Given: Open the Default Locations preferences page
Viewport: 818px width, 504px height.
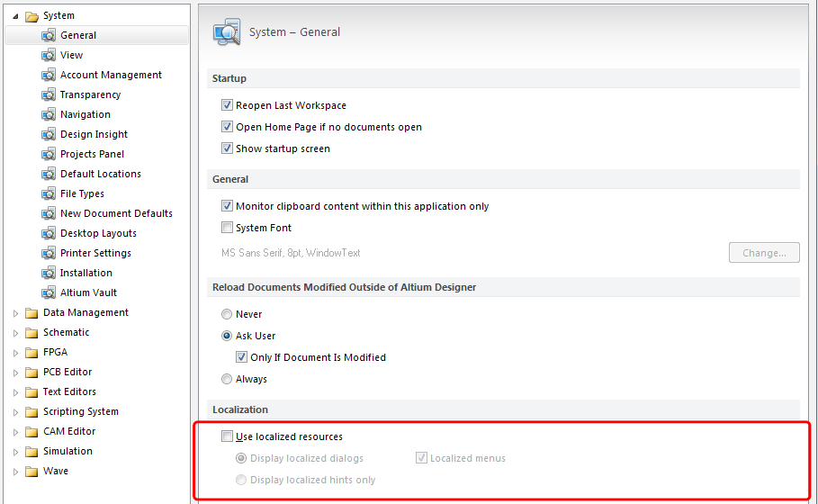Looking at the screenshot, I should point(100,174).
